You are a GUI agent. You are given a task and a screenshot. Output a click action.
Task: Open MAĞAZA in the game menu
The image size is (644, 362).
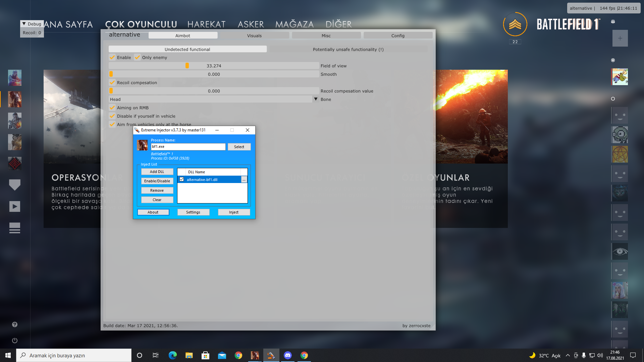(294, 24)
